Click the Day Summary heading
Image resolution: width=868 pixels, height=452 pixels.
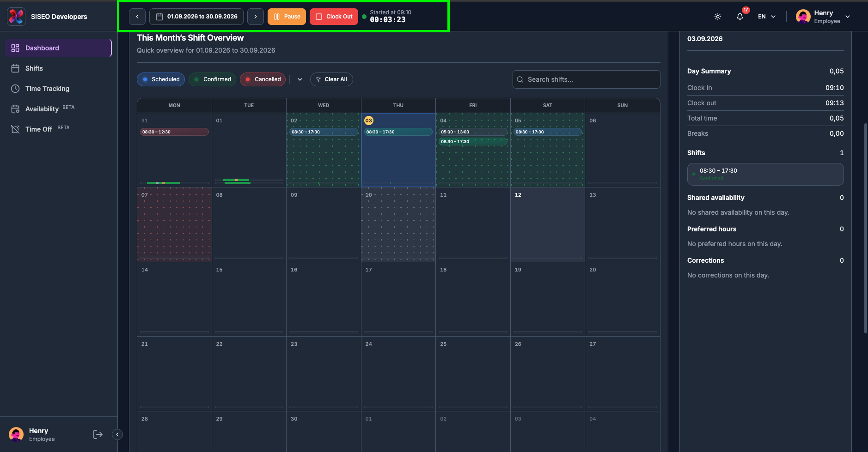pos(709,71)
